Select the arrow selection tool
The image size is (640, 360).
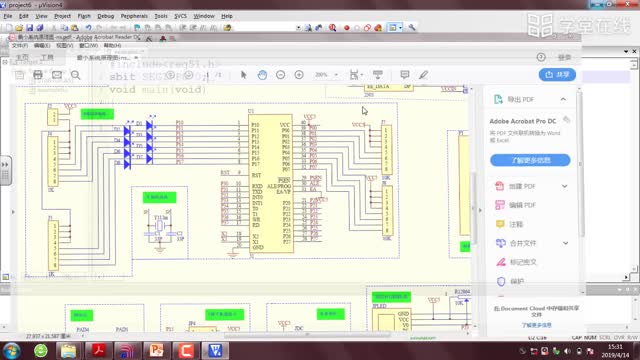244,75
